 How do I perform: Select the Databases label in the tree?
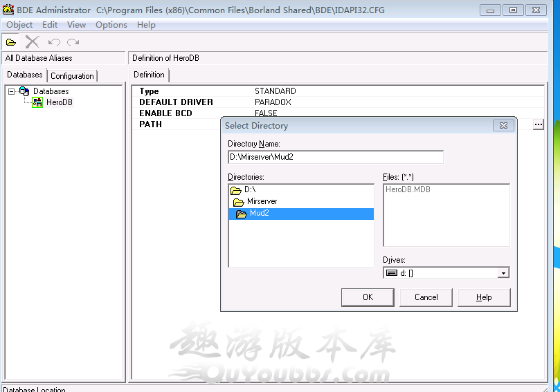click(51, 91)
